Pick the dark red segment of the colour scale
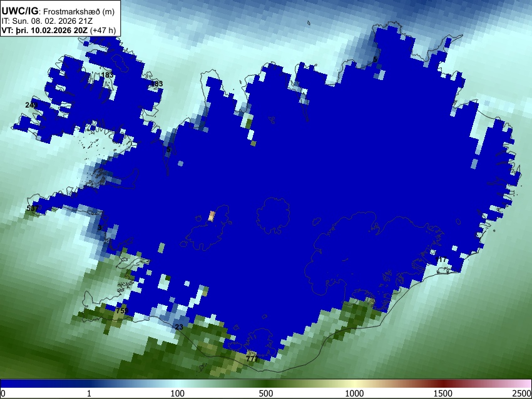Viewport: 532px width, 399px height. (443, 384)
